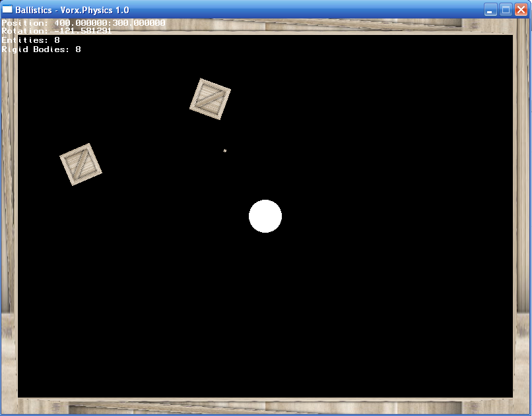Select the upper wooden crate near the top
Image resolution: width=532 pixels, height=416 pixels.
click(211, 99)
